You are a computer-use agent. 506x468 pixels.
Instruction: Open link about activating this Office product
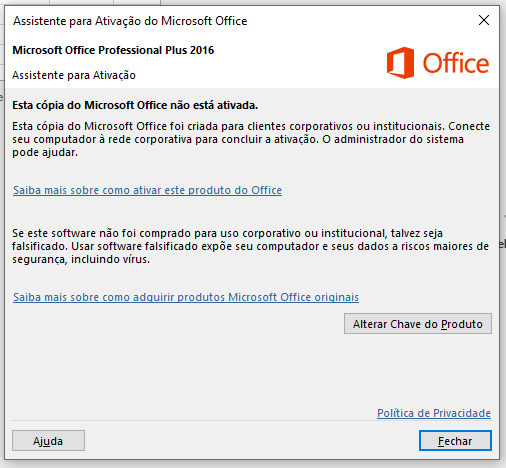[x=147, y=190]
